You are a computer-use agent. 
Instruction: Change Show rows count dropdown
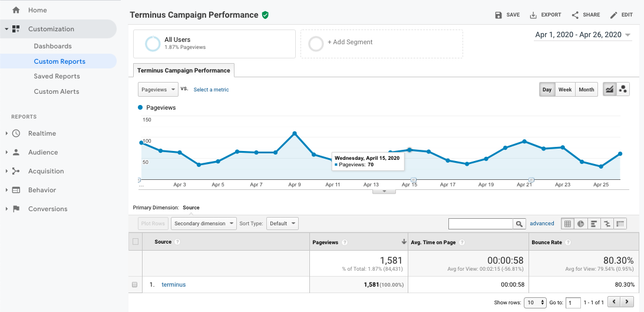tap(535, 302)
